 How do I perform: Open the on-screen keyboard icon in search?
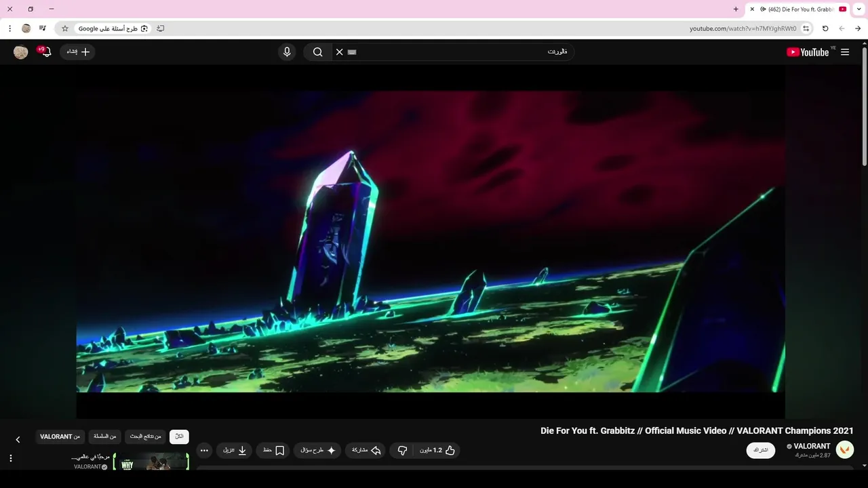point(352,52)
